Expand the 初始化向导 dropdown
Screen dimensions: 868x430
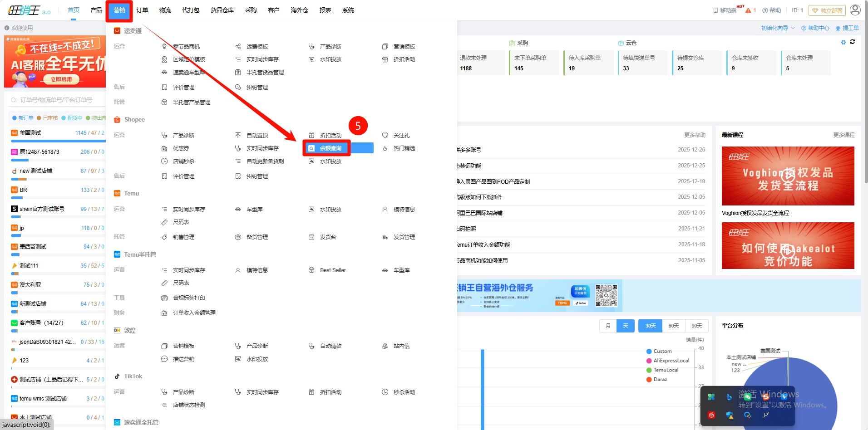(x=778, y=28)
